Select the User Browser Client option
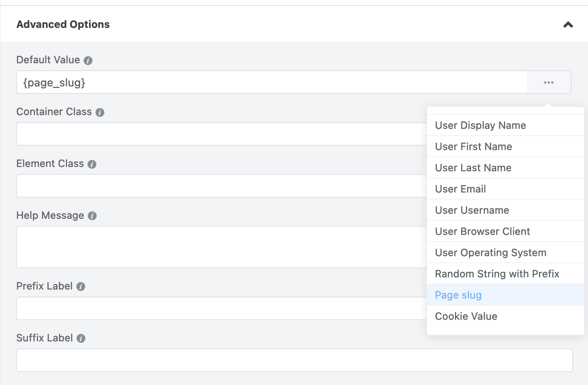588x385 pixels. point(482,231)
